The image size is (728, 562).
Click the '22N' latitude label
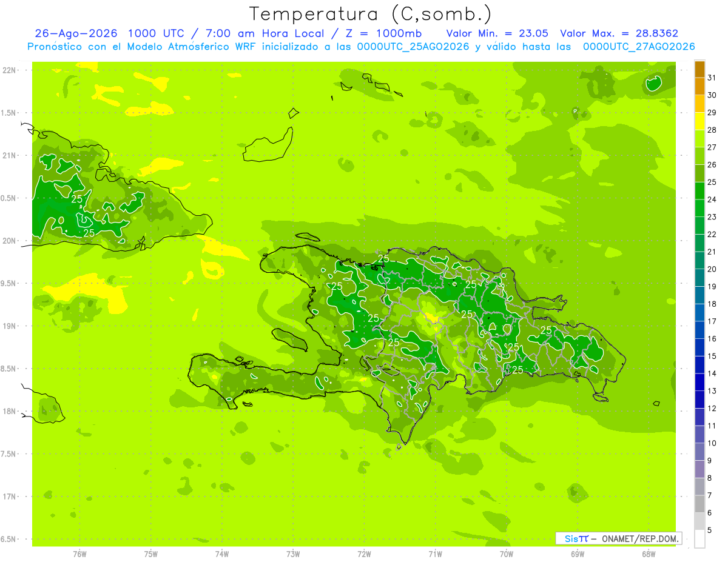pyautogui.click(x=10, y=70)
